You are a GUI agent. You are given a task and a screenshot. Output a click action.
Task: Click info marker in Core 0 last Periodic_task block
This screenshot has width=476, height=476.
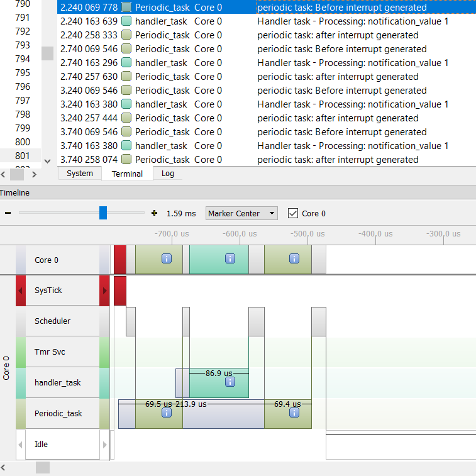294,258
